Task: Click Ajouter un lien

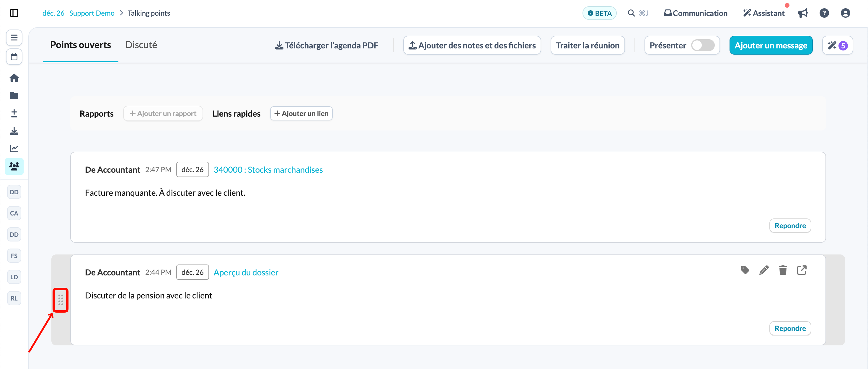Action: coord(301,114)
